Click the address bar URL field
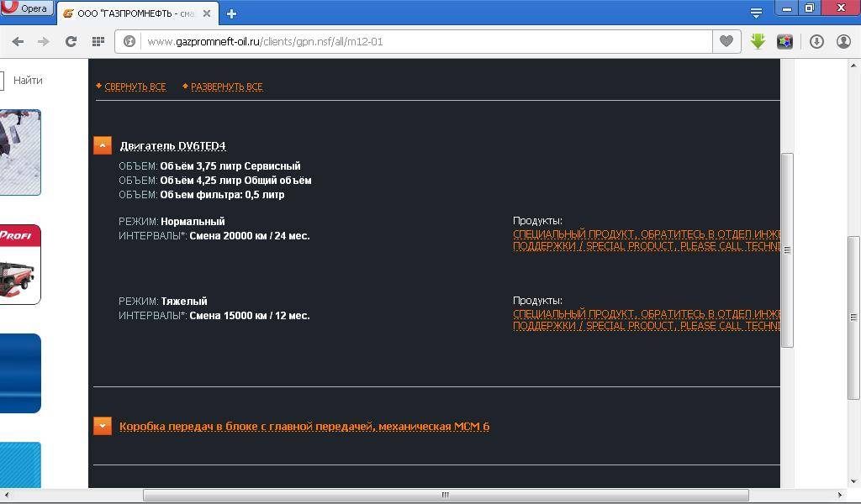This screenshot has height=504, width=861. tap(420, 41)
